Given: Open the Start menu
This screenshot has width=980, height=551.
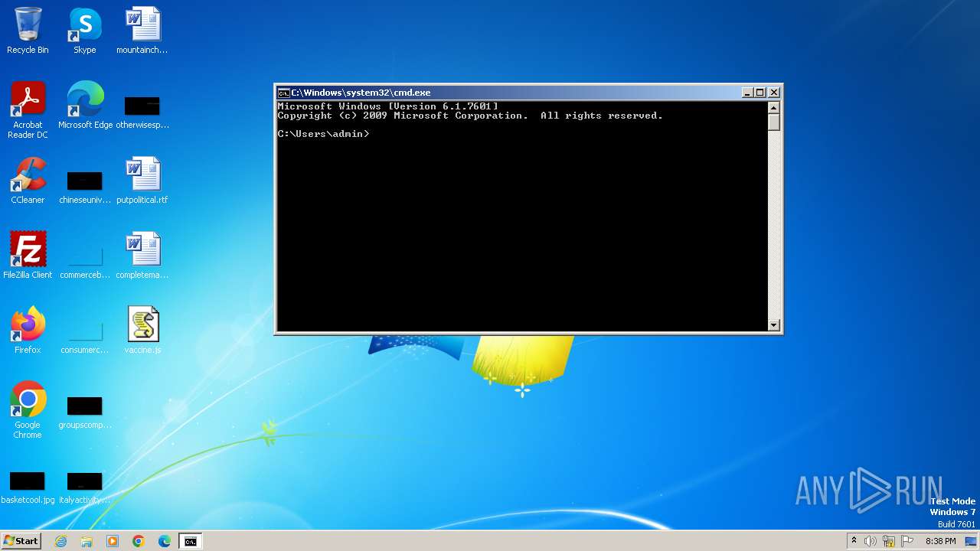Looking at the screenshot, I should [x=21, y=541].
